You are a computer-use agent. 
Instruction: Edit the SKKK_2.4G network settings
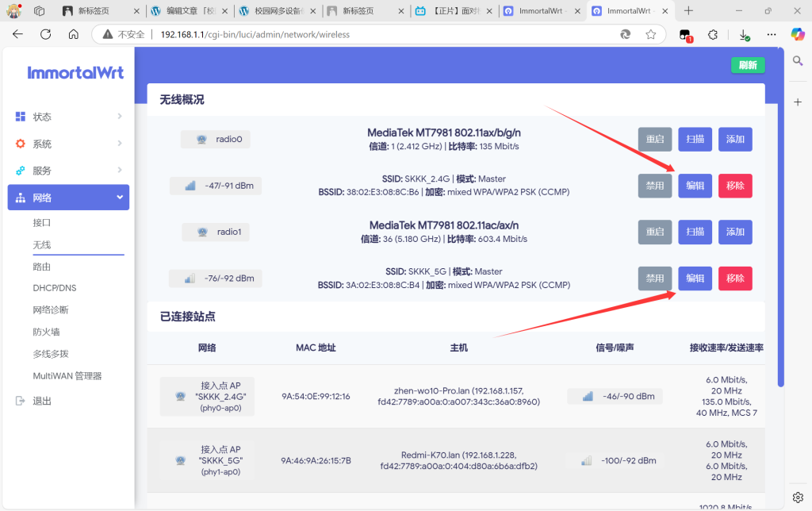695,186
